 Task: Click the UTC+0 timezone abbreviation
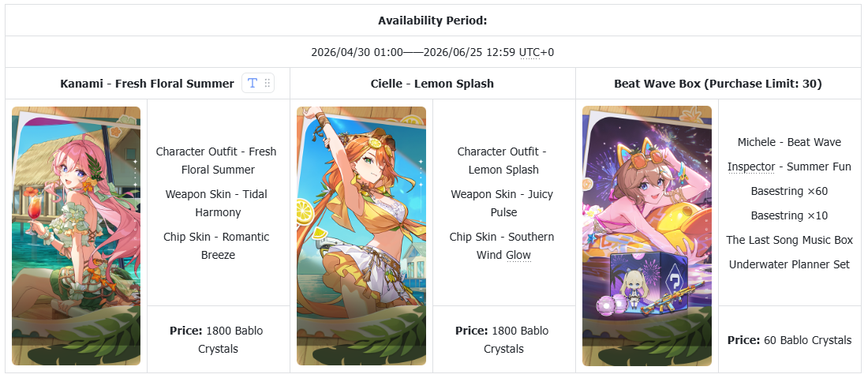pos(537,52)
